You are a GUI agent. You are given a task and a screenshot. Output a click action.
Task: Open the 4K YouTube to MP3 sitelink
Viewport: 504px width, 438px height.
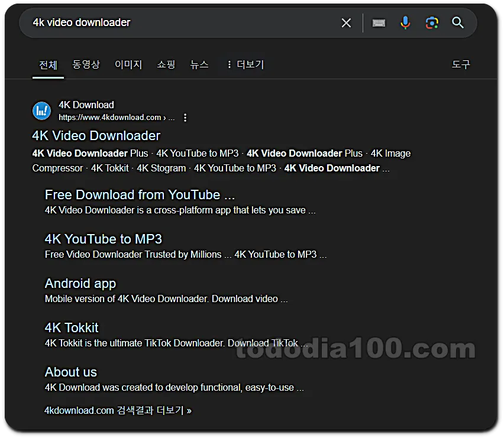[x=103, y=239]
